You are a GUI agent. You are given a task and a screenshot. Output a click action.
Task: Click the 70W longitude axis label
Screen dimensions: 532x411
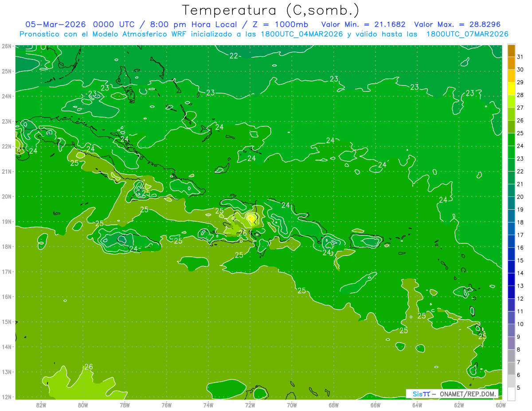pyautogui.click(x=292, y=405)
